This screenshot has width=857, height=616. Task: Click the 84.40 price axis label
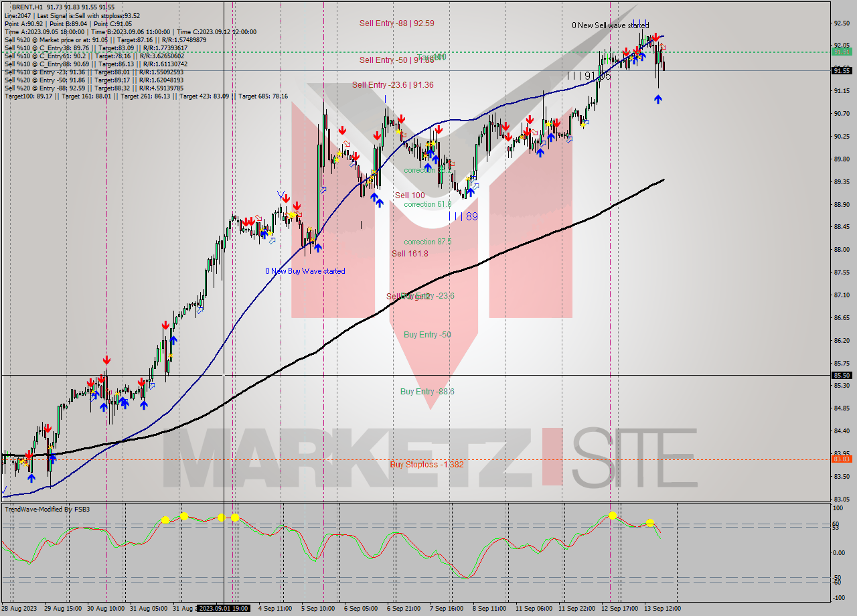pos(842,431)
